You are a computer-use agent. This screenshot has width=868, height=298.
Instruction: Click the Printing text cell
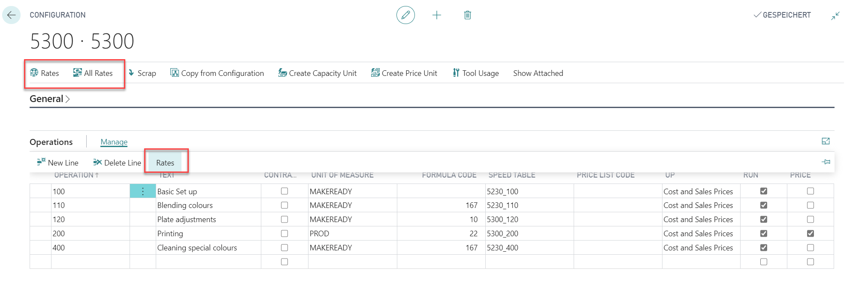209,234
